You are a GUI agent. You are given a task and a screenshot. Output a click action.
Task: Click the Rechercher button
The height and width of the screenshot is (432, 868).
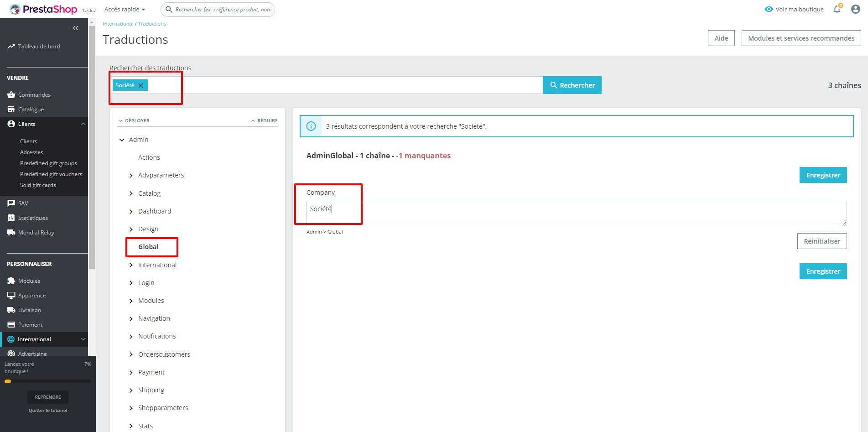pos(572,85)
